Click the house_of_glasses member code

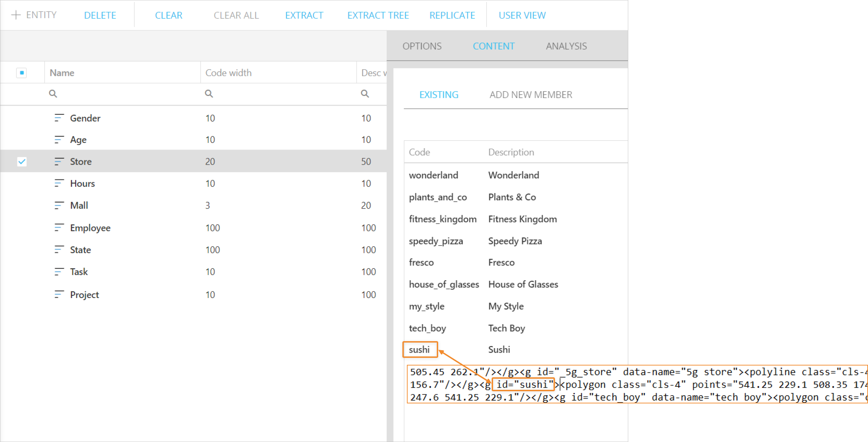(x=444, y=284)
